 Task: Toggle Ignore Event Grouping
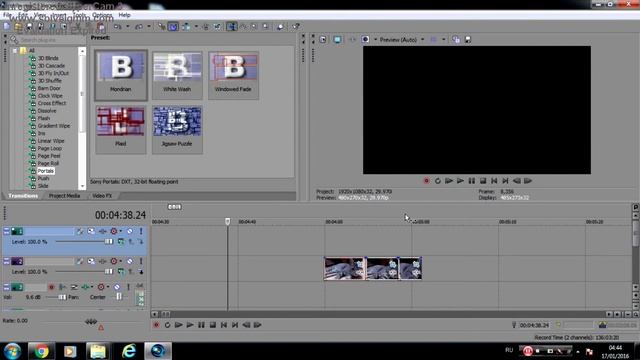point(217,27)
